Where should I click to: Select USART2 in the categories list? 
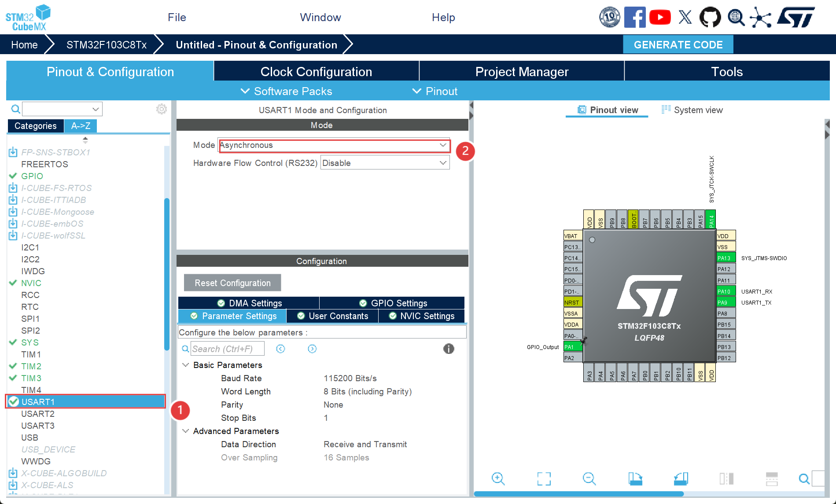pos(38,414)
